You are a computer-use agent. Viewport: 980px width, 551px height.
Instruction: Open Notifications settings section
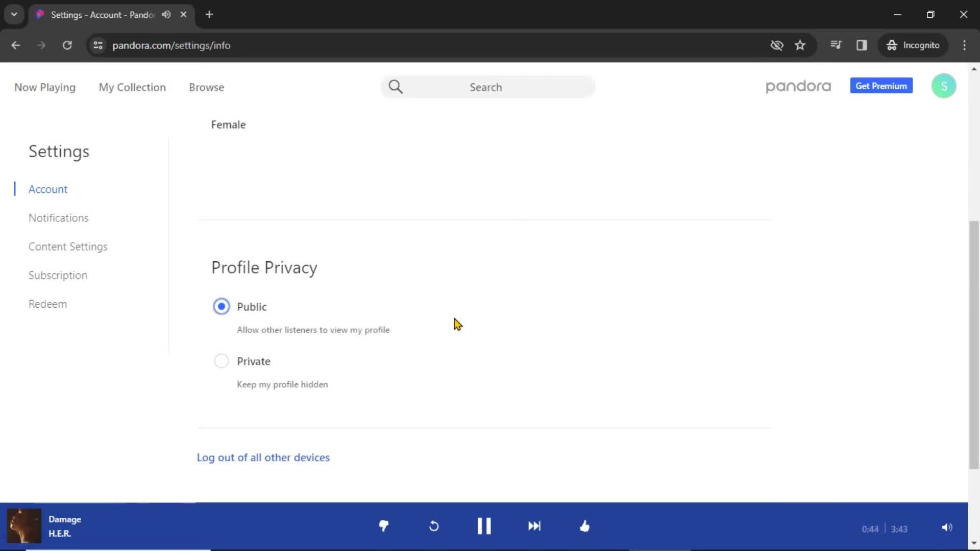point(59,218)
